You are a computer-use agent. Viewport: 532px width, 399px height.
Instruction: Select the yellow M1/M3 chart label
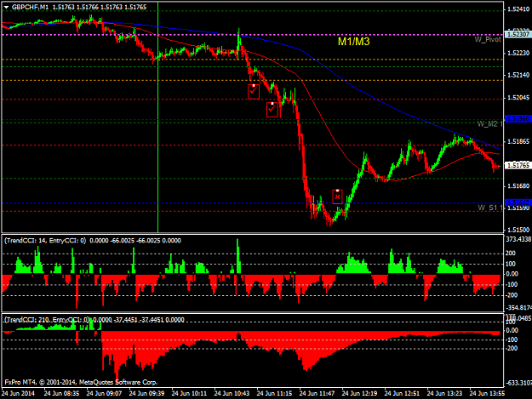pos(353,42)
